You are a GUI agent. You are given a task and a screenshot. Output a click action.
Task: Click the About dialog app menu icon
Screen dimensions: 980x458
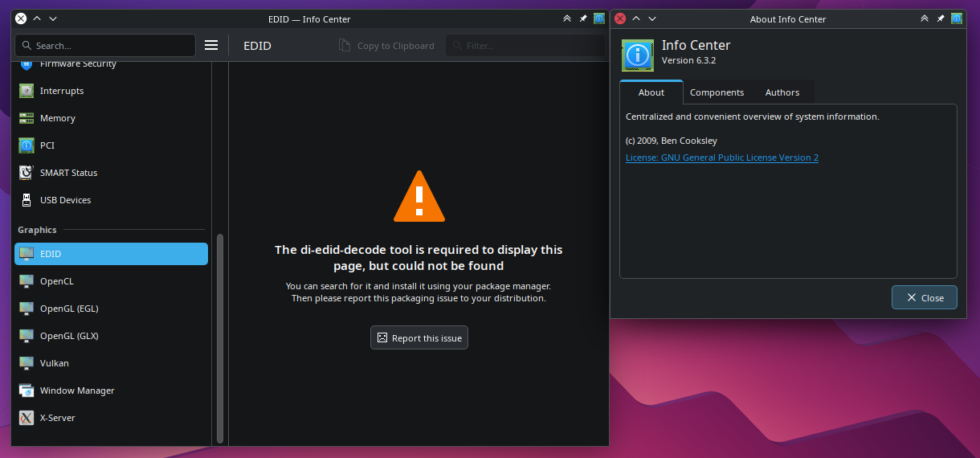point(957,18)
